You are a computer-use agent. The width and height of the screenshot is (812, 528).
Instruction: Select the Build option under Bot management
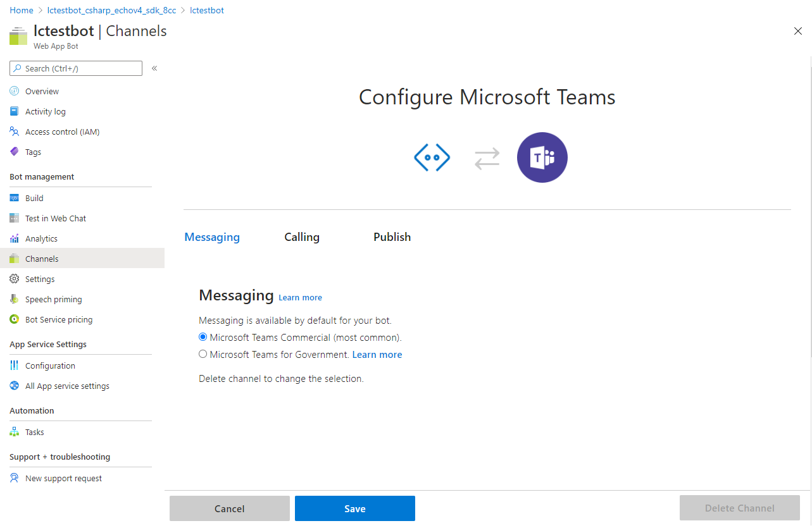pyautogui.click(x=34, y=198)
